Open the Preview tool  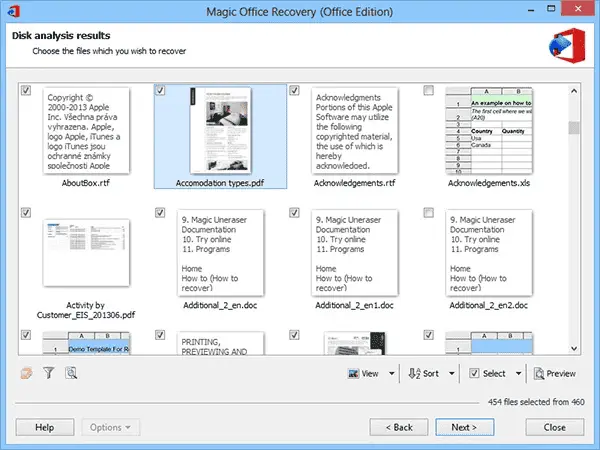[555, 373]
